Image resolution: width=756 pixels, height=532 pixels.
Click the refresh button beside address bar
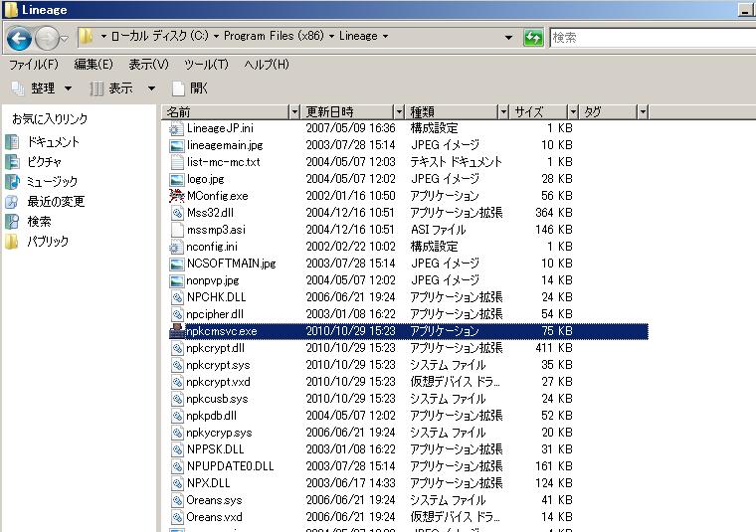tap(533, 37)
